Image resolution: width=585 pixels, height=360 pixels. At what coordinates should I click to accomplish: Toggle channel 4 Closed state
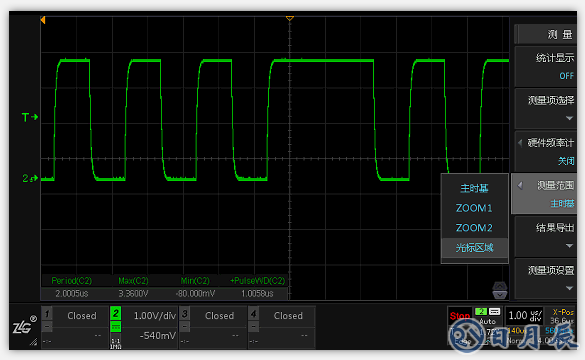point(288,316)
